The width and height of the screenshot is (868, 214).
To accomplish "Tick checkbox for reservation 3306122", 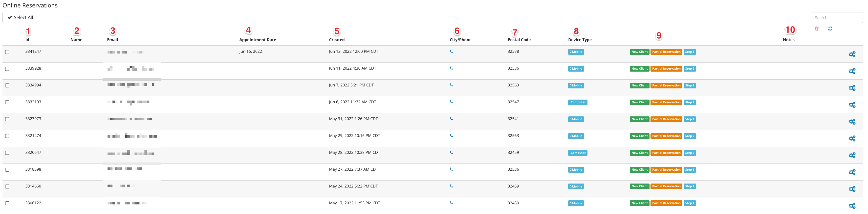I will coord(7,204).
